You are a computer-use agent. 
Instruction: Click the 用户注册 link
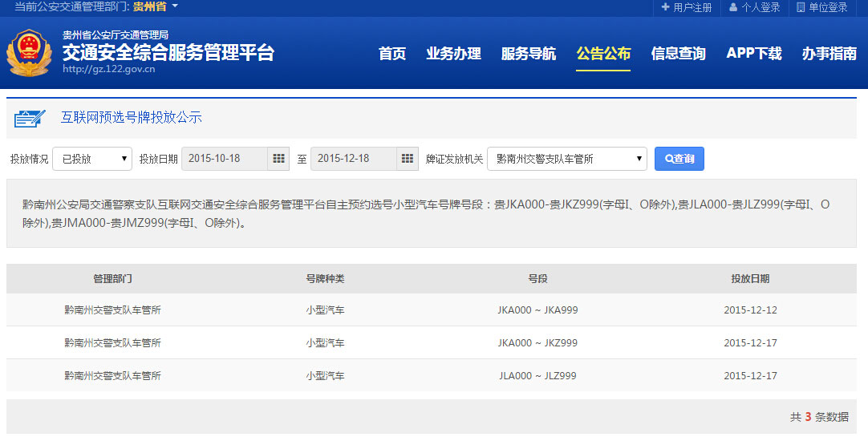(x=692, y=7)
